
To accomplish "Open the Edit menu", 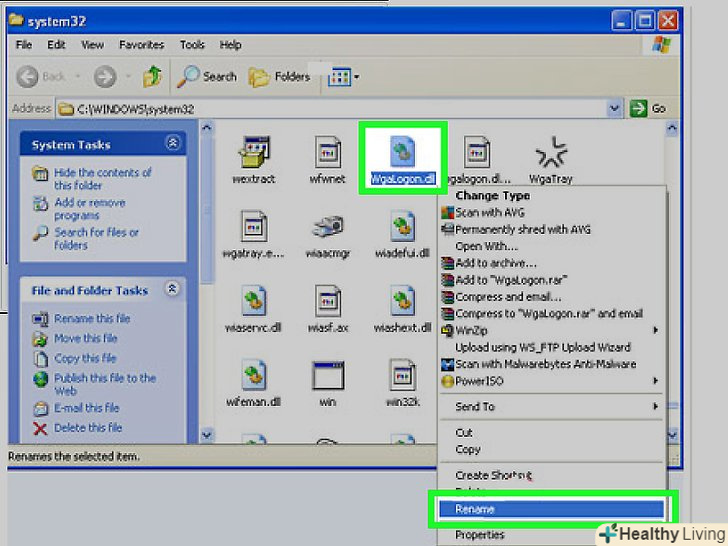I will coord(56,45).
